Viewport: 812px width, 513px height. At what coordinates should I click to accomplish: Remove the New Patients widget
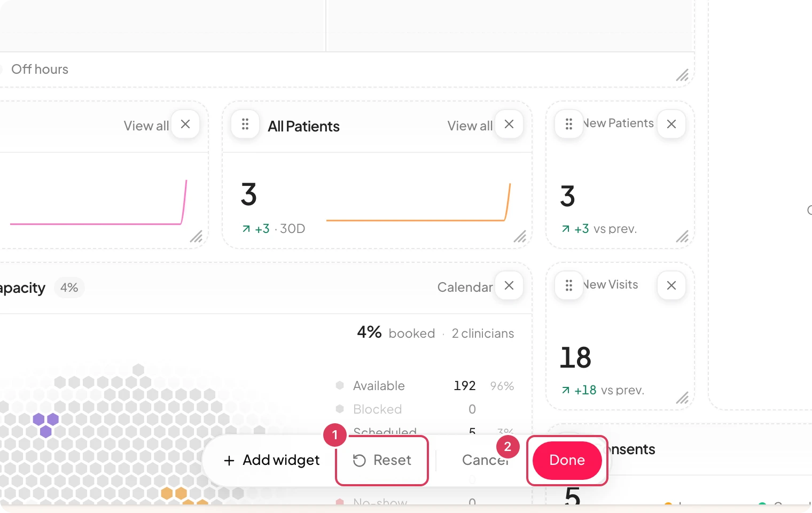[x=672, y=124]
